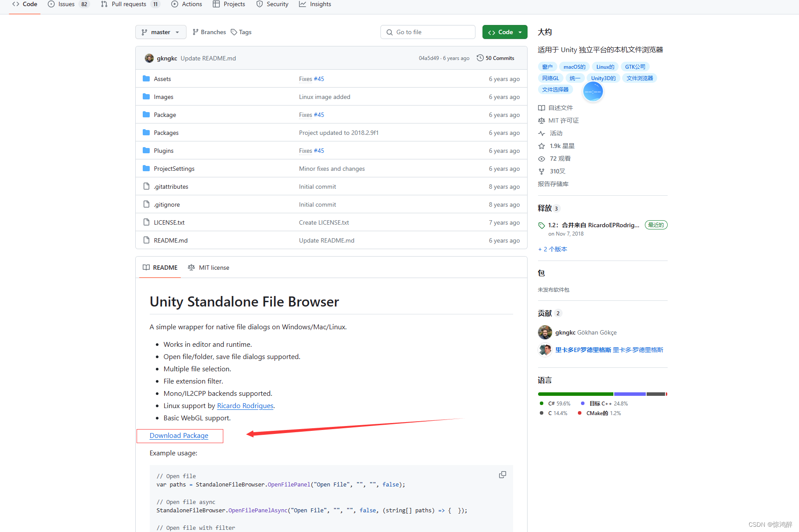This screenshot has width=799, height=532.
Task: Click the blue floating translation bubble icon
Action: click(593, 92)
